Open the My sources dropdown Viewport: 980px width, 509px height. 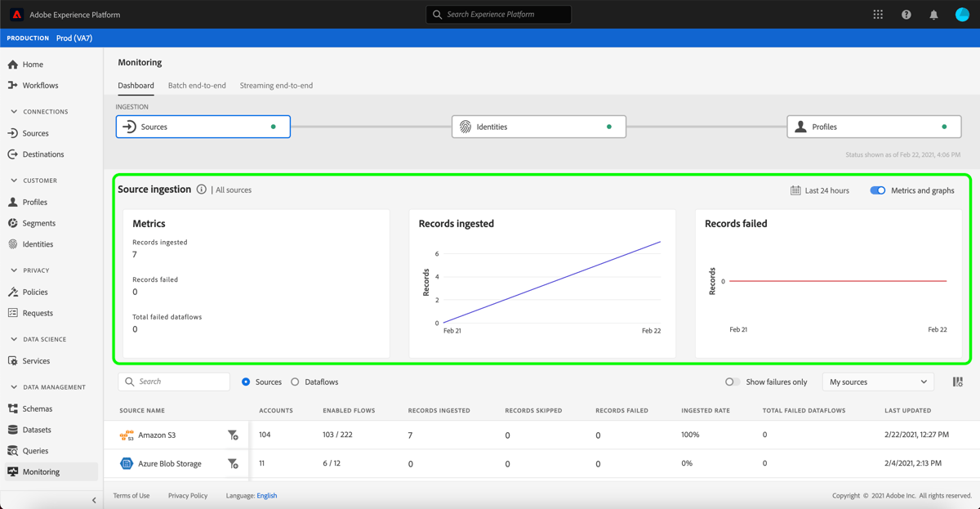[x=878, y=382]
